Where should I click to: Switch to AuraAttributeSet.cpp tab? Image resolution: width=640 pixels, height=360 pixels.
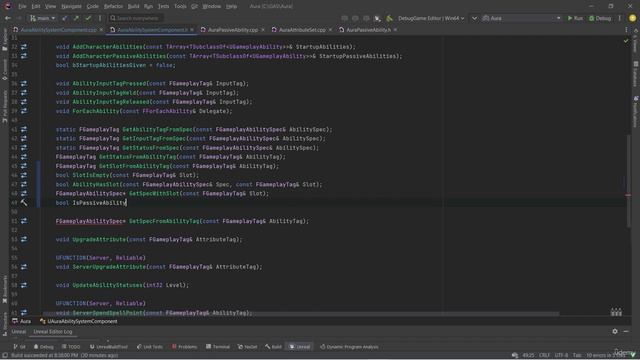(x=302, y=30)
